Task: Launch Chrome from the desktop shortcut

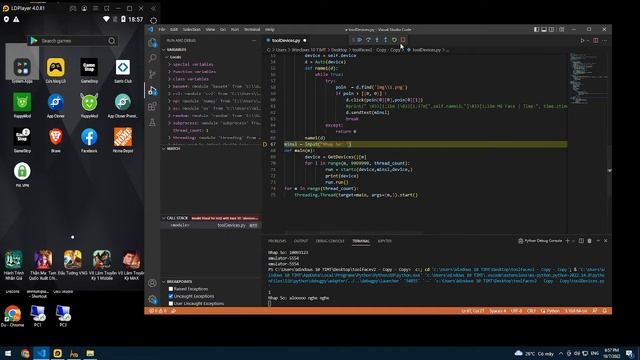Action: (12, 316)
